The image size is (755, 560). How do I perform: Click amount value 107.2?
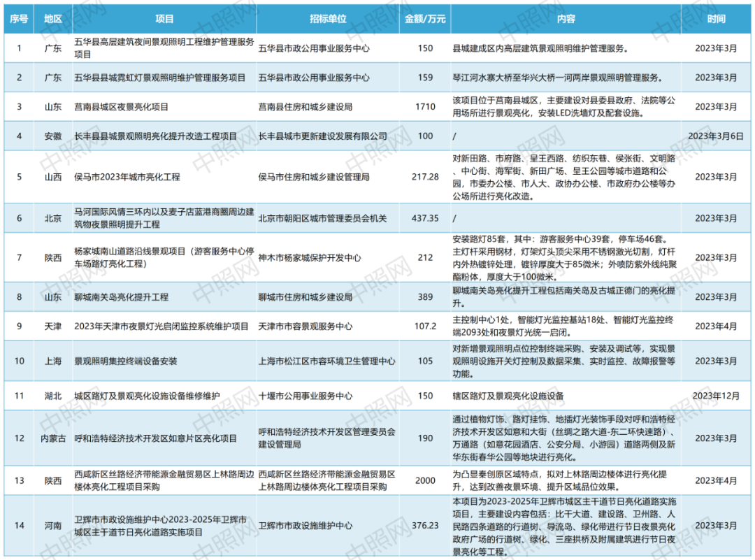(425, 326)
